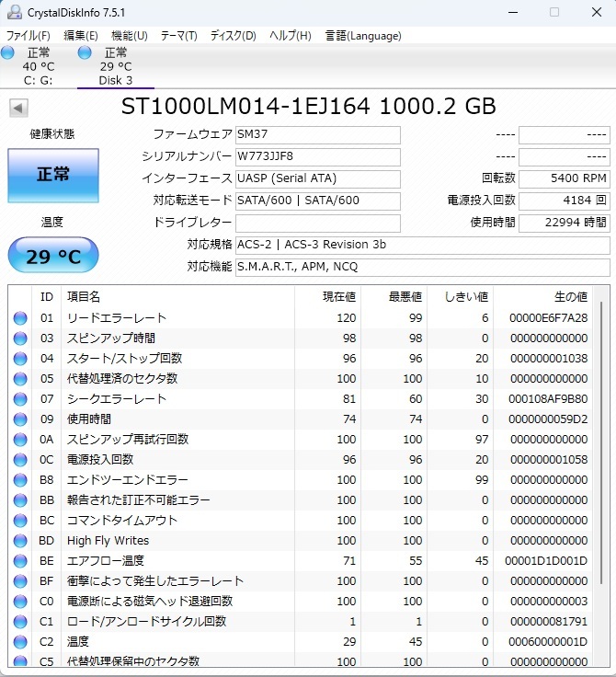Open the ディスク(D) menu
Screen dimensions: 616x677
[234, 35]
